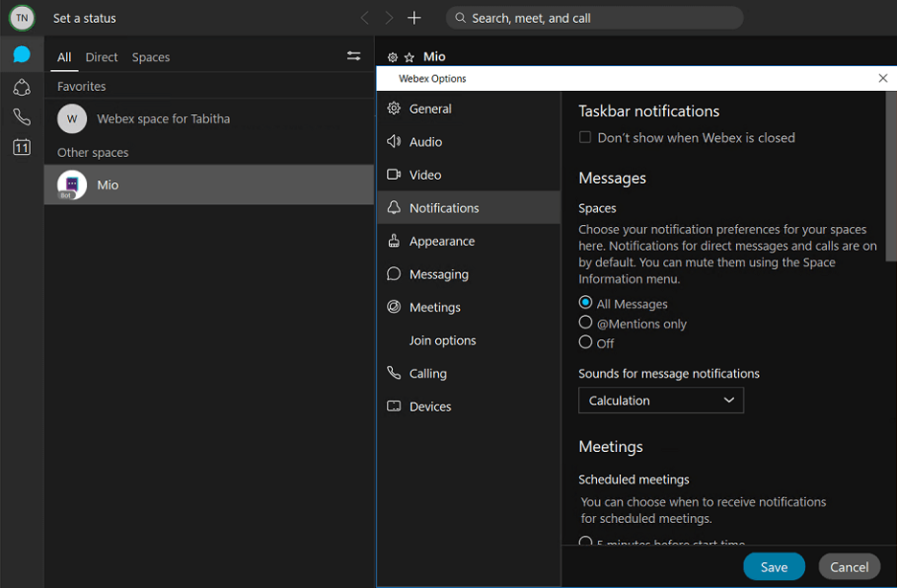Favorite the Mio space with the star icon

tap(408, 57)
